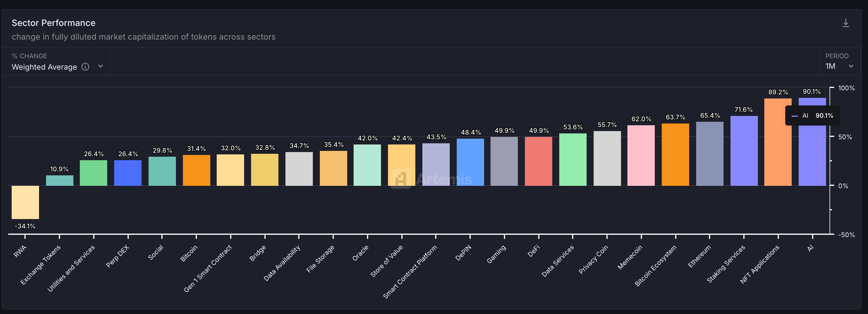Click the Perp DEX blue bar
868x314 pixels.
pos(128,173)
